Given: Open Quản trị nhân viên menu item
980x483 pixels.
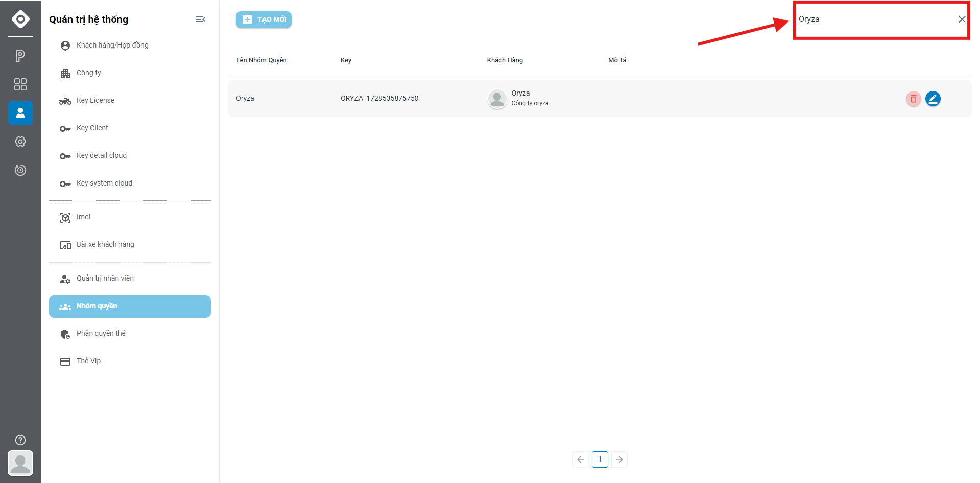Looking at the screenshot, I should point(130,279).
